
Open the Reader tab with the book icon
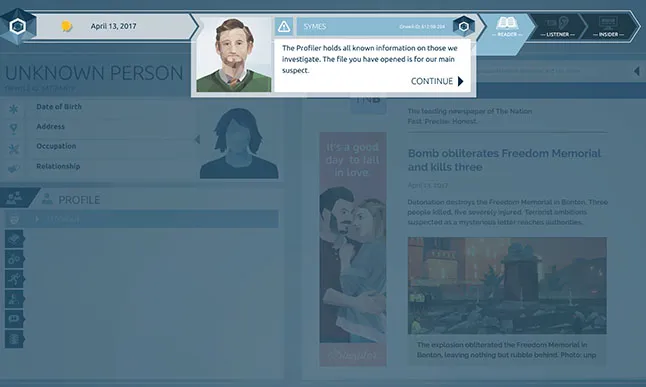[507, 27]
